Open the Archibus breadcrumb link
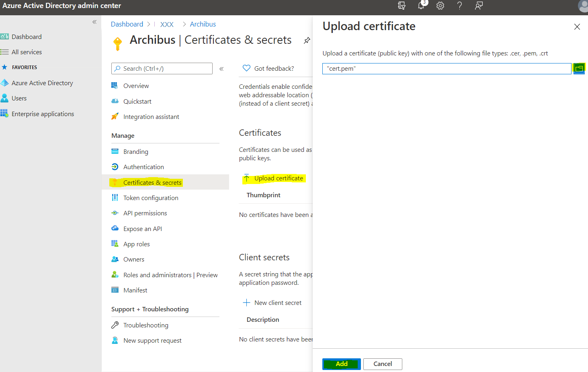 pyautogui.click(x=203, y=24)
